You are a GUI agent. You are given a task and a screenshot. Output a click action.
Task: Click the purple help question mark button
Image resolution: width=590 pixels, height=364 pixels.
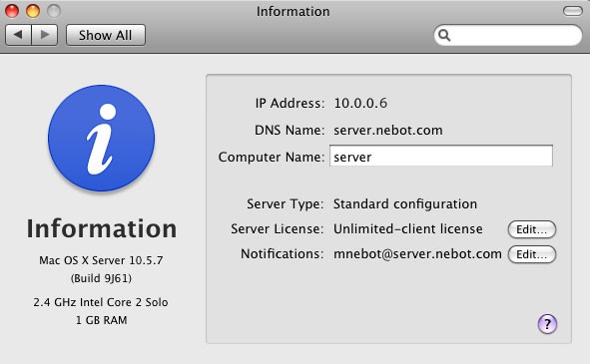pyautogui.click(x=547, y=324)
